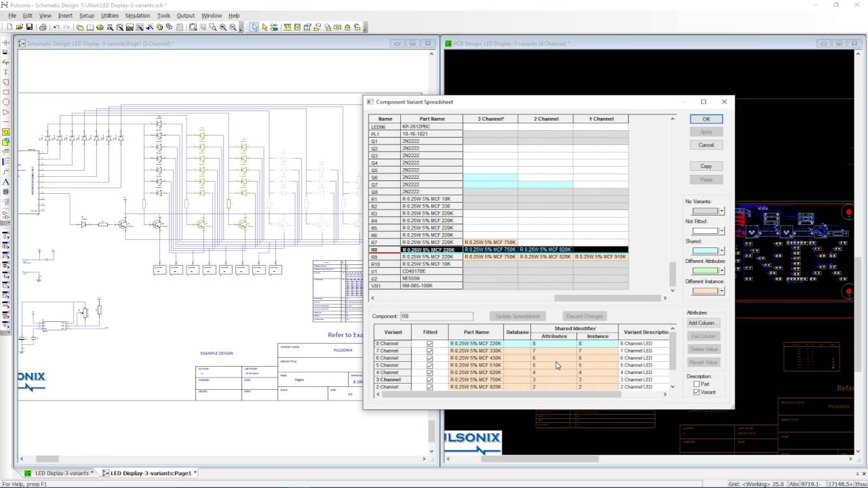Image resolution: width=868 pixels, height=488 pixels.
Task: Click the Save icon in the toolbar
Action: click(x=30, y=27)
